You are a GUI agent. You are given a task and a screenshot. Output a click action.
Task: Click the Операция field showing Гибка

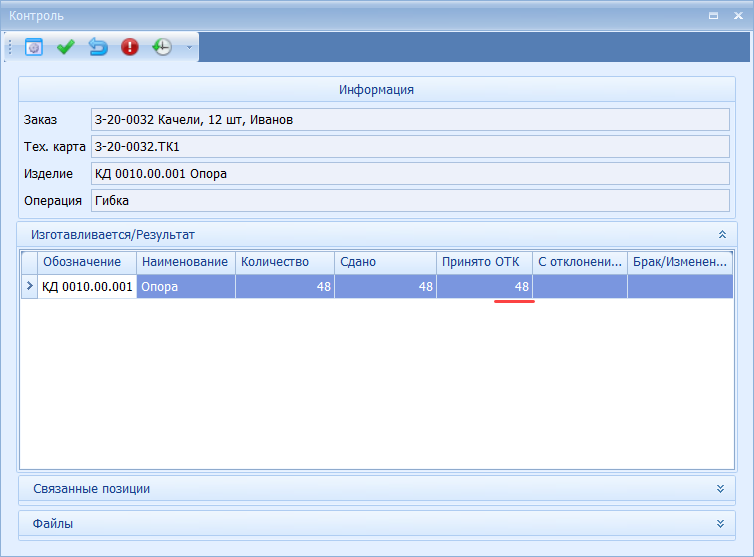click(409, 201)
